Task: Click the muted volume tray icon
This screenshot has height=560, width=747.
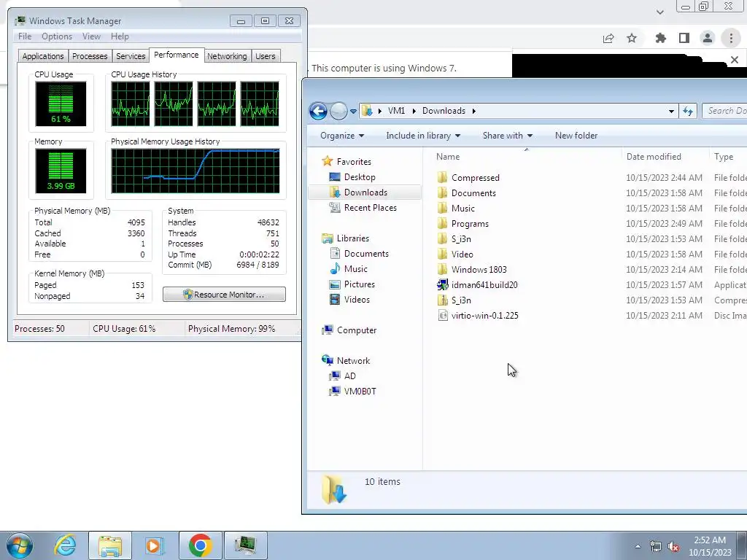Action: click(673, 546)
